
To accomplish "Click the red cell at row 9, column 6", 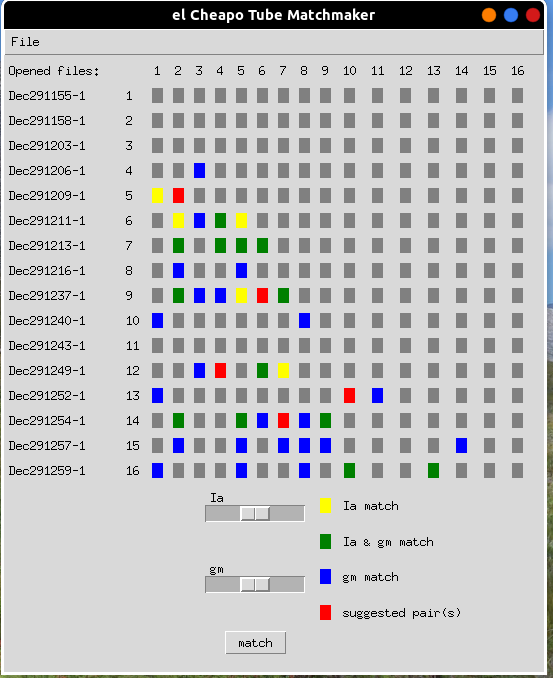I will point(262,295).
